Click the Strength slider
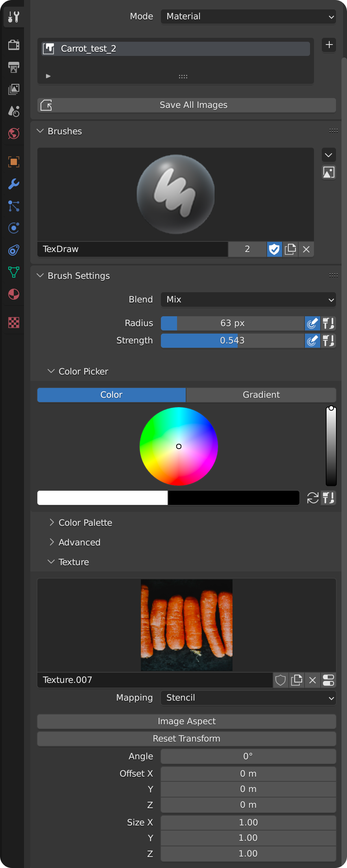347x868 pixels. click(x=233, y=341)
